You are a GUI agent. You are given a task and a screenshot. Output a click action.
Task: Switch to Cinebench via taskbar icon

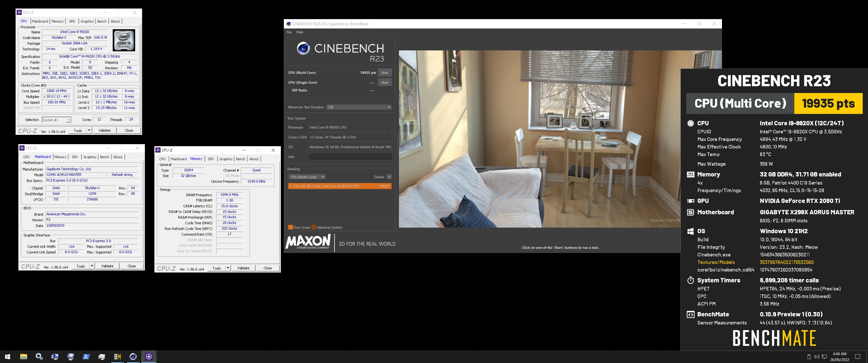[133, 357]
